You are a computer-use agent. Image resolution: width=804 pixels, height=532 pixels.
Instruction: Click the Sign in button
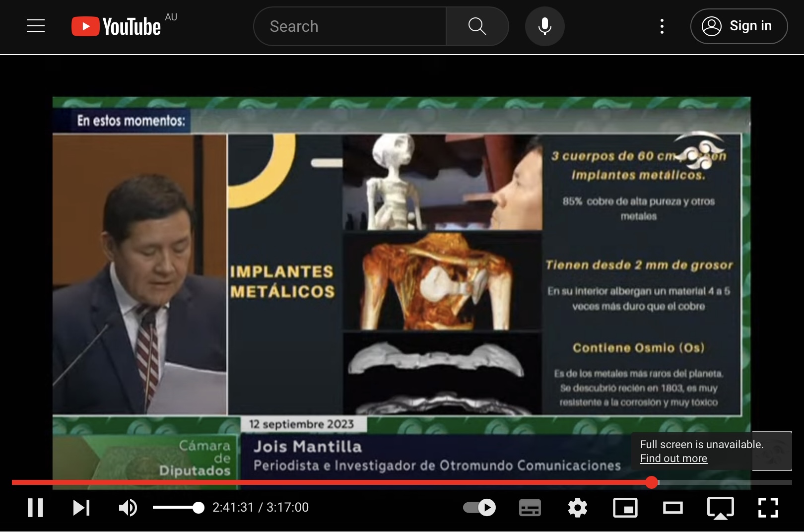[x=738, y=26]
